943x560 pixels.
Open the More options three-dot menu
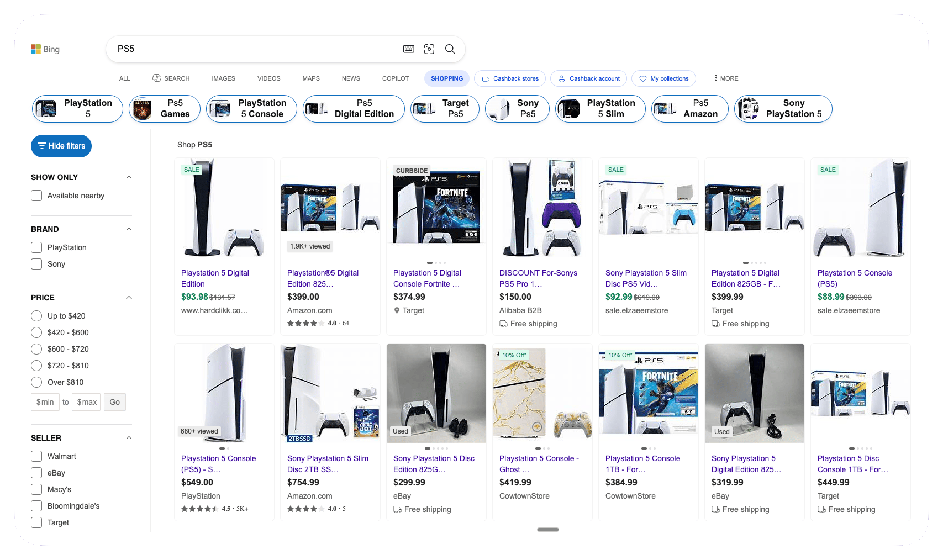pyautogui.click(x=726, y=78)
